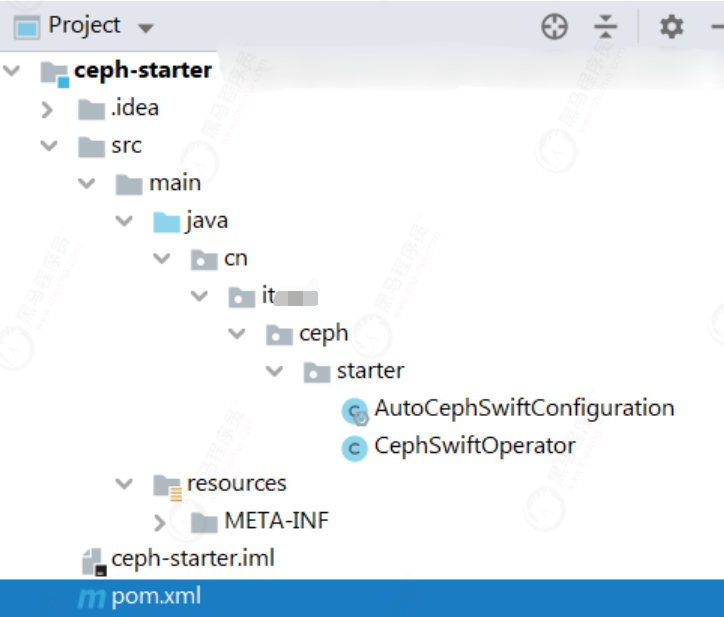
Task: Select the ceph package
Action: click(323, 333)
